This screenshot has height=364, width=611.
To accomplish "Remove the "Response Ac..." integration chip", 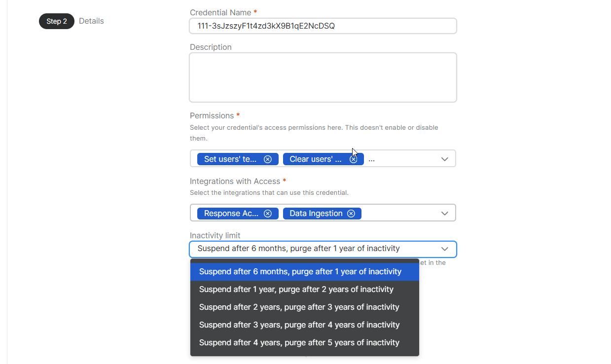I will [268, 214].
